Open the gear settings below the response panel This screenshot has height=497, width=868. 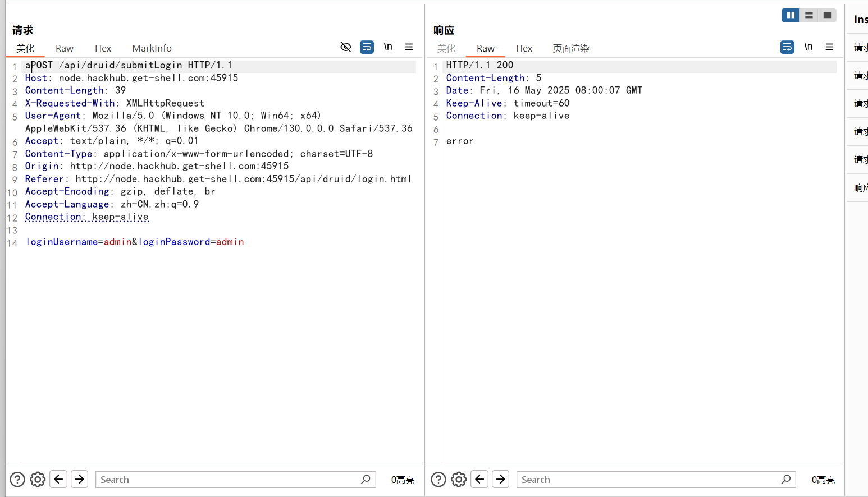pyautogui.click(x=459, y=479)
